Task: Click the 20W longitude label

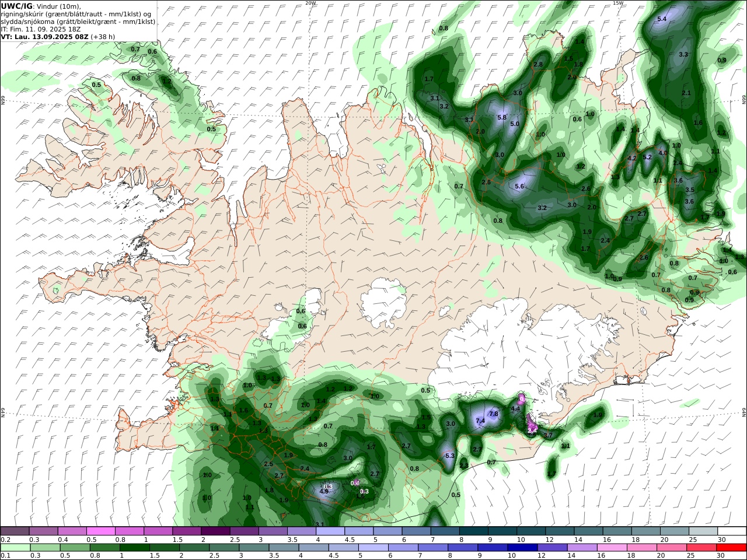Action: 310,3
